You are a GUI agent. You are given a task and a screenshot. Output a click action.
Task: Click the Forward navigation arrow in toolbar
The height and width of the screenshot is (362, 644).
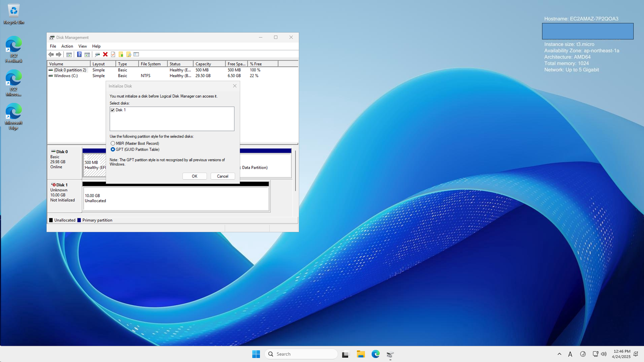pos(59,55)
